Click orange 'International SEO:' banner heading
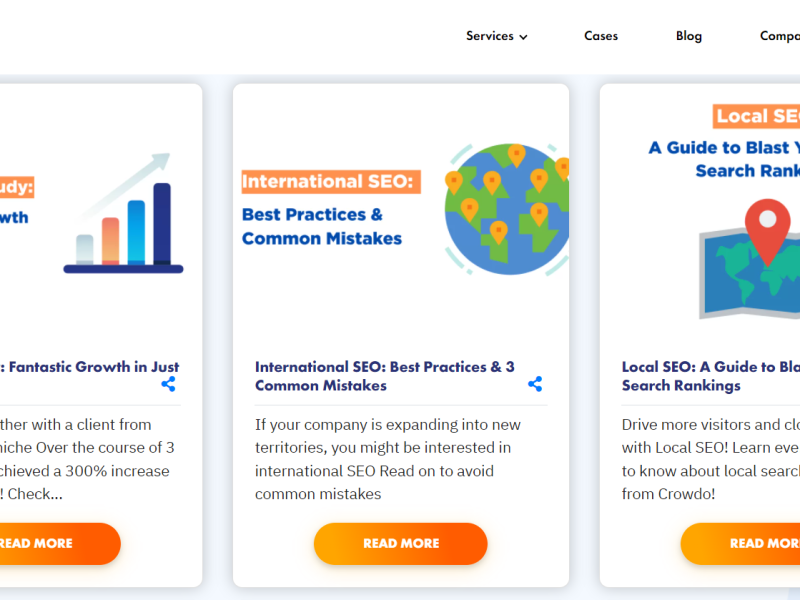This screenshot has height=600, width=800. [x=331, y=182]
